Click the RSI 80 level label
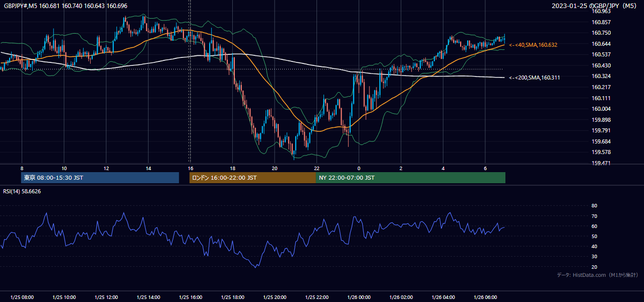This screenshot has height=302, width=644. [x=594, y=206]
